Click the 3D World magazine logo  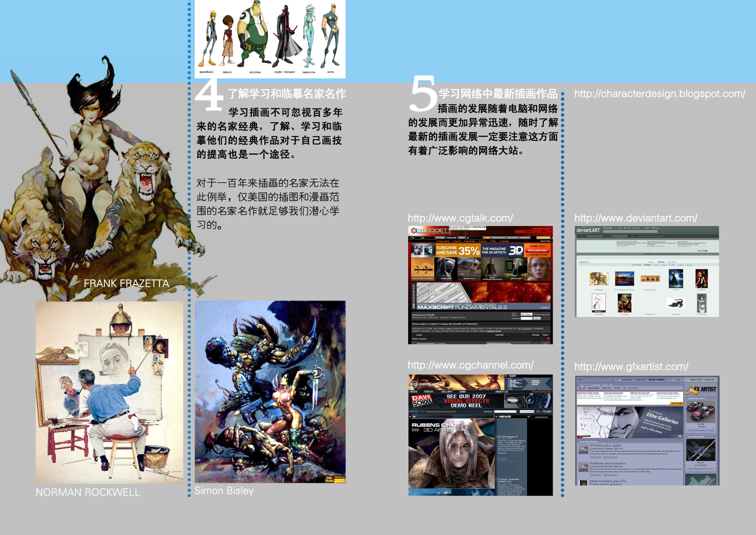point(516,251)
